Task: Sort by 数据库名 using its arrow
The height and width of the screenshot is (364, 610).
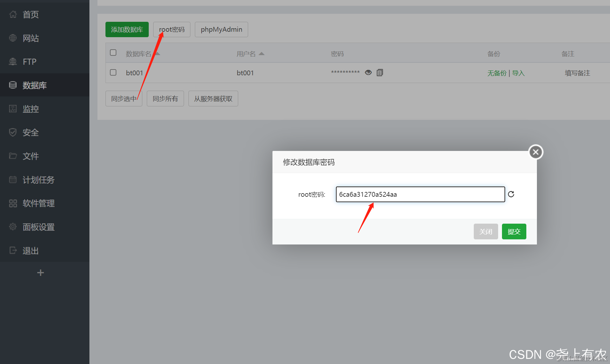Action: [x=157, y=54]
